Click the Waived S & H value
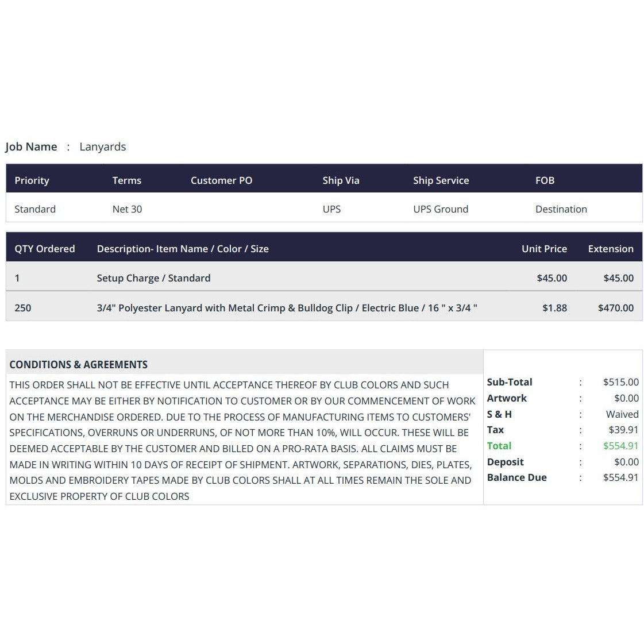644x644 pixels. click(622, 414)
